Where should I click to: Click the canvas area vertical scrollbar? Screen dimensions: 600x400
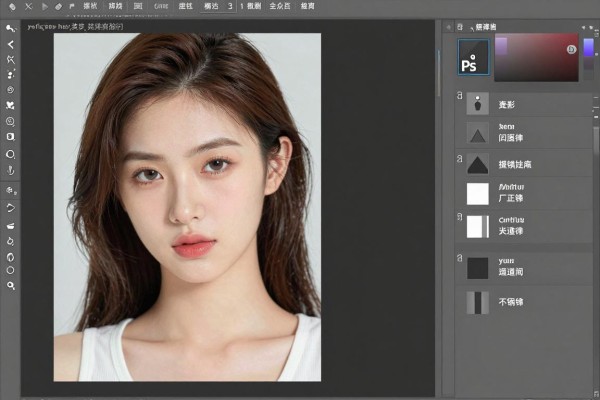coord(439,73)
